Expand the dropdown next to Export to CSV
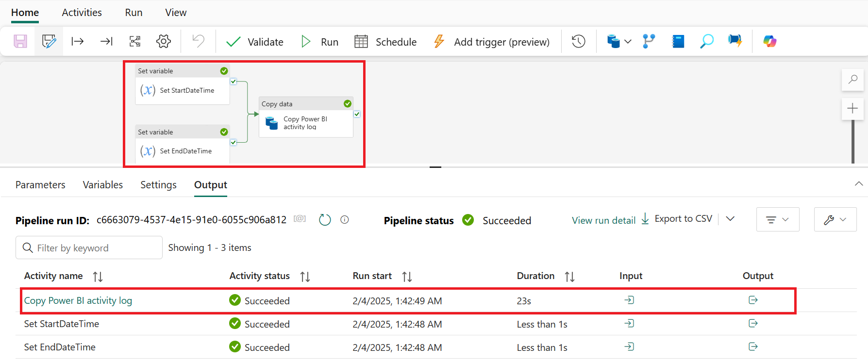868x363 pixels. [730, 219]
